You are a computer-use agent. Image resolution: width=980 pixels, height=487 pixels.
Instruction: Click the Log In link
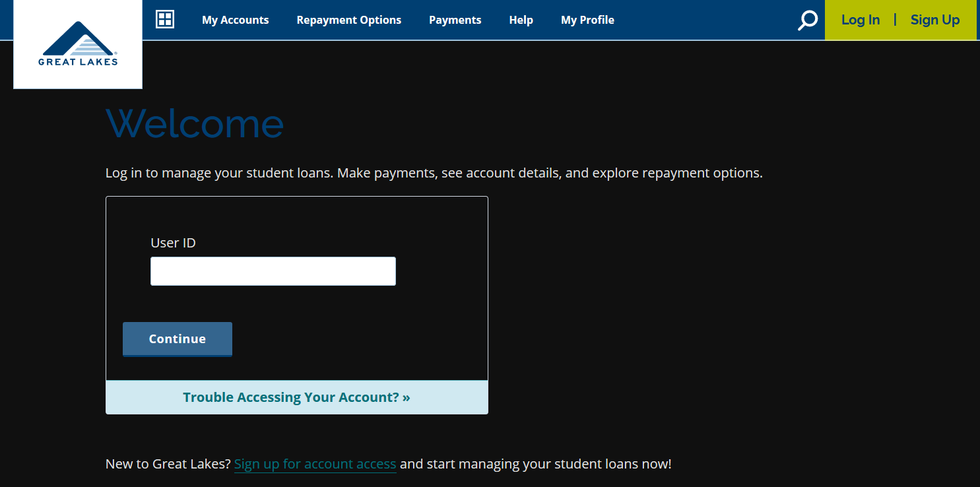(861, 20)
